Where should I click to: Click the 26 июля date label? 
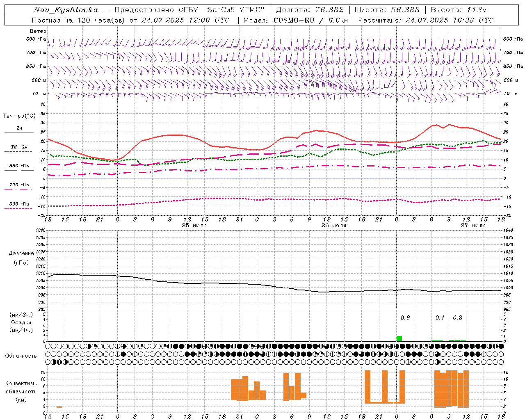334,226
